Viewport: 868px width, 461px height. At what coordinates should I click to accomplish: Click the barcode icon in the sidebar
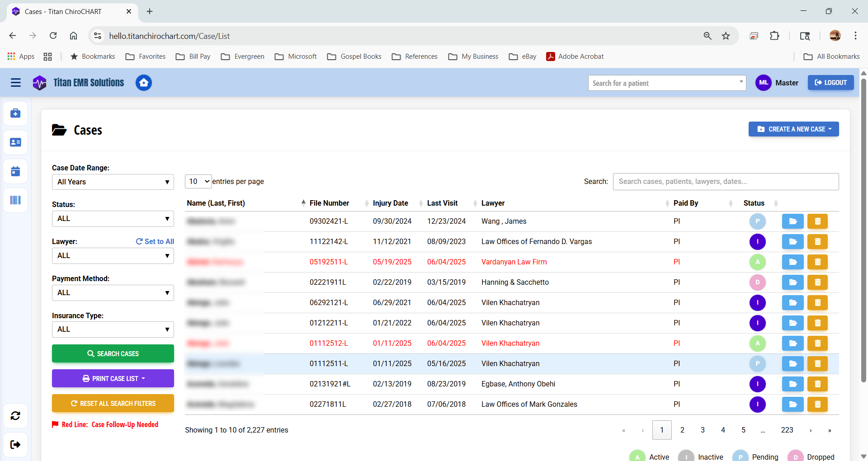tap(15, 200)
